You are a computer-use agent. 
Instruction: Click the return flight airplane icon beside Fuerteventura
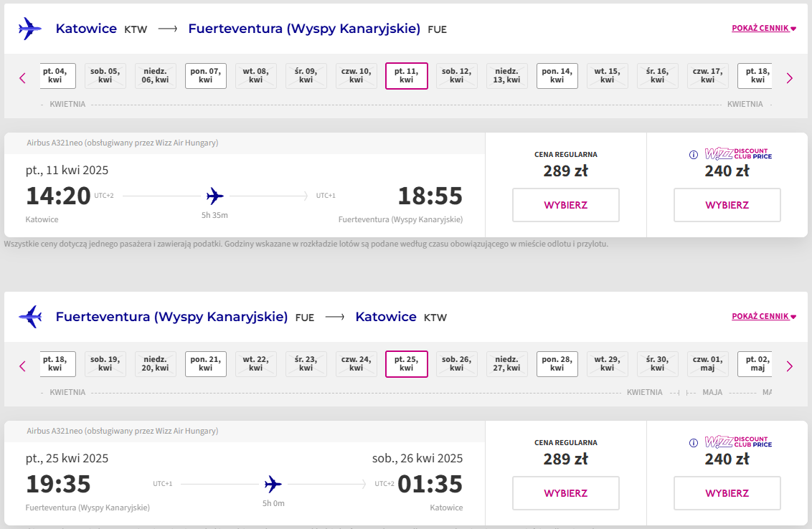coord(30,316)
